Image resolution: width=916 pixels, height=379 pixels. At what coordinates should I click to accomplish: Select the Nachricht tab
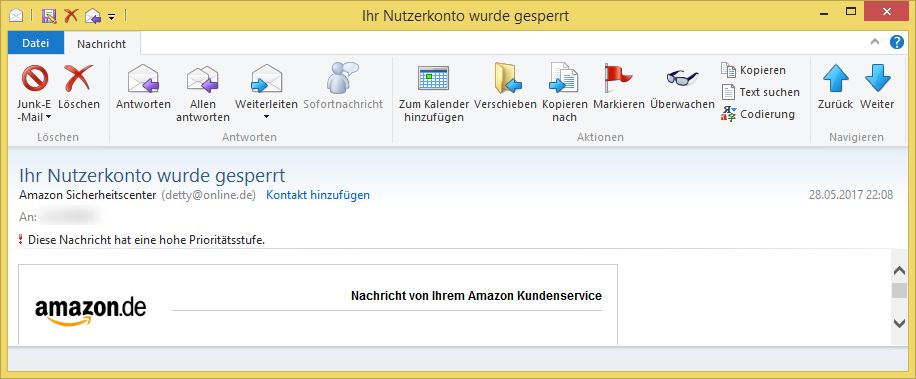[x=102, y=44]
